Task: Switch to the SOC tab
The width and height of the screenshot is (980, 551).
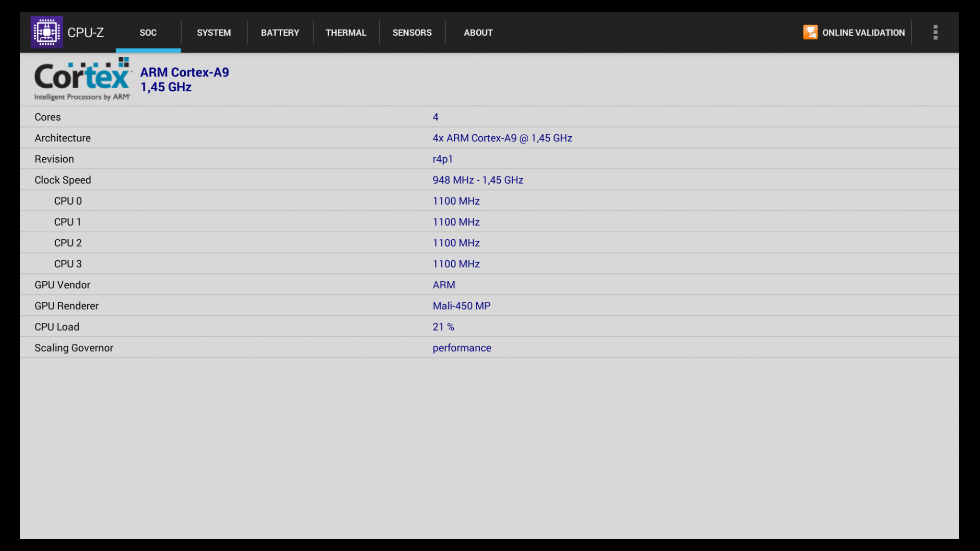Action: point(148,32)
